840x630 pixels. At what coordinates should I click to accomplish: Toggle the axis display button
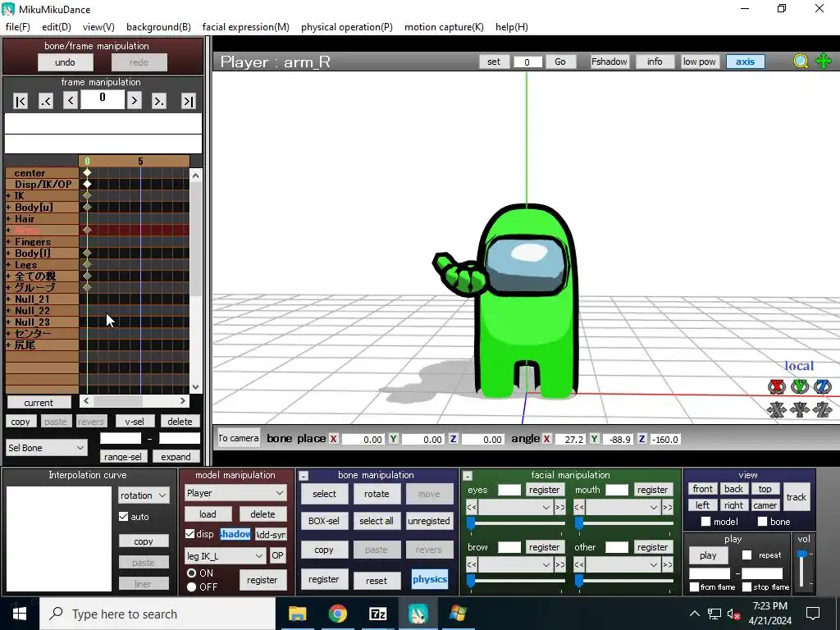click(745, 62)
